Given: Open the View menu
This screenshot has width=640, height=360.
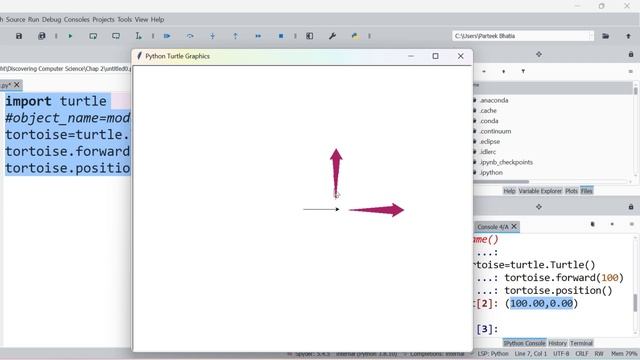Looking at the screenshot, I should (141, 20).
